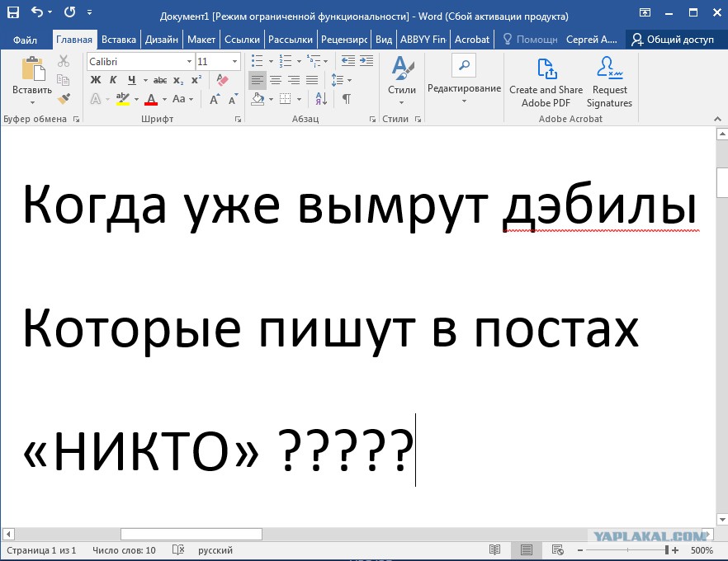Start a bulleted list

point(258,61)
